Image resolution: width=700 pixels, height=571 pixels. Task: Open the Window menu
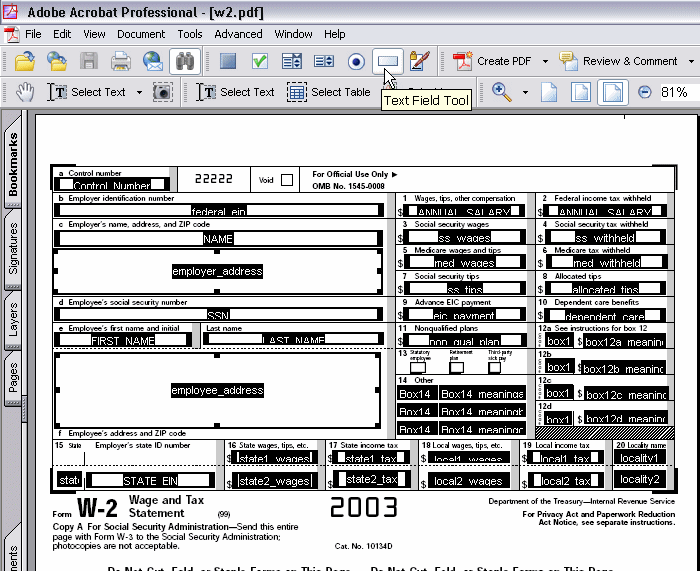click(x=293, y=34)
